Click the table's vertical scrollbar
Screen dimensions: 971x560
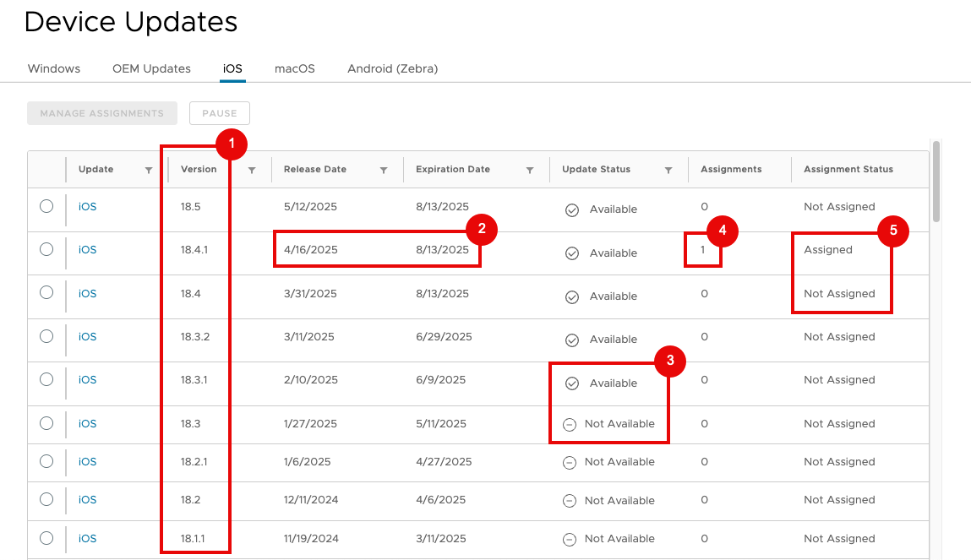(x=936, y=182)
